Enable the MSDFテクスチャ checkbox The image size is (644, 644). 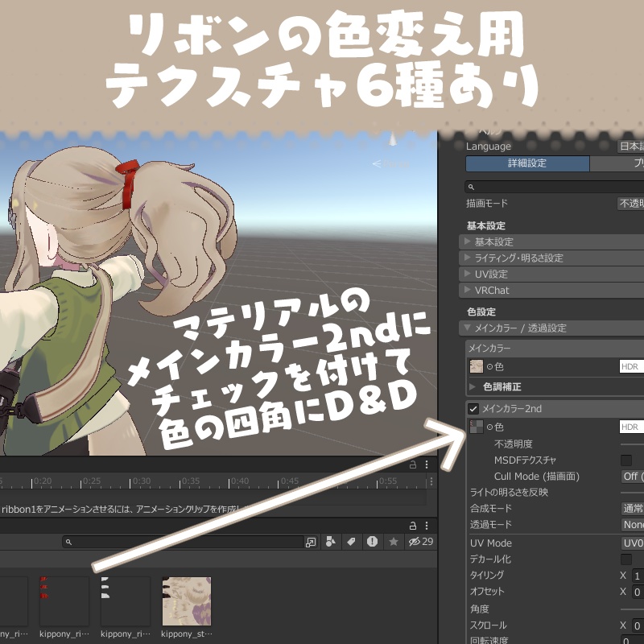click(x=627, y=460)
